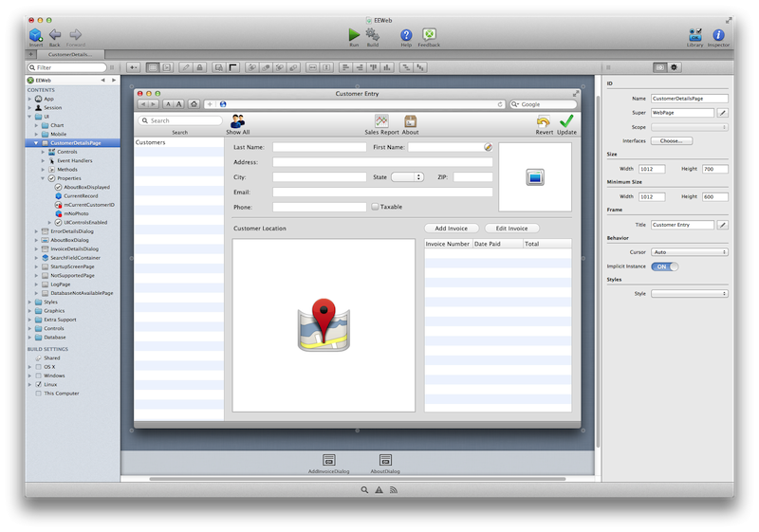Image resolution: width=759 pixels, height=532 pixels.
Task: Click the Last Name text field
Action: coord(319,147)
